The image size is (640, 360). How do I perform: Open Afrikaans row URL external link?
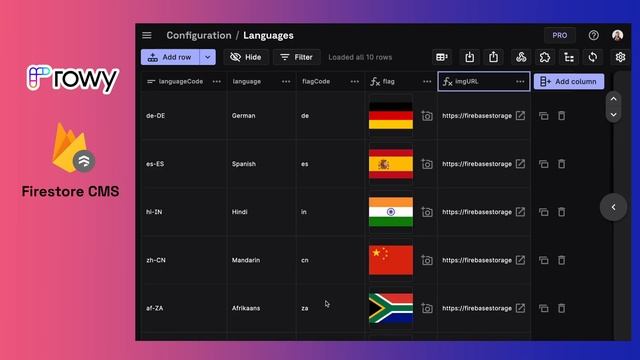[520, 308]
